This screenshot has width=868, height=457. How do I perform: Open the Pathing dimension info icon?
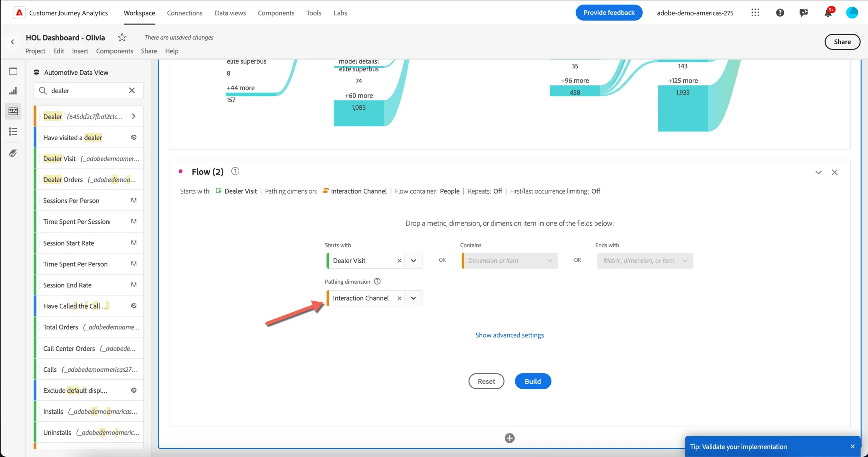377,282
